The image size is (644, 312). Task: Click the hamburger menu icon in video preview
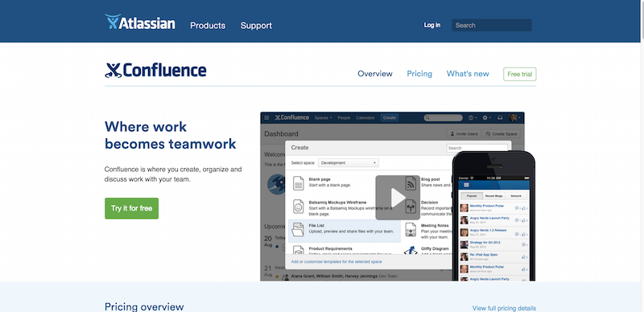click(266, 118)
